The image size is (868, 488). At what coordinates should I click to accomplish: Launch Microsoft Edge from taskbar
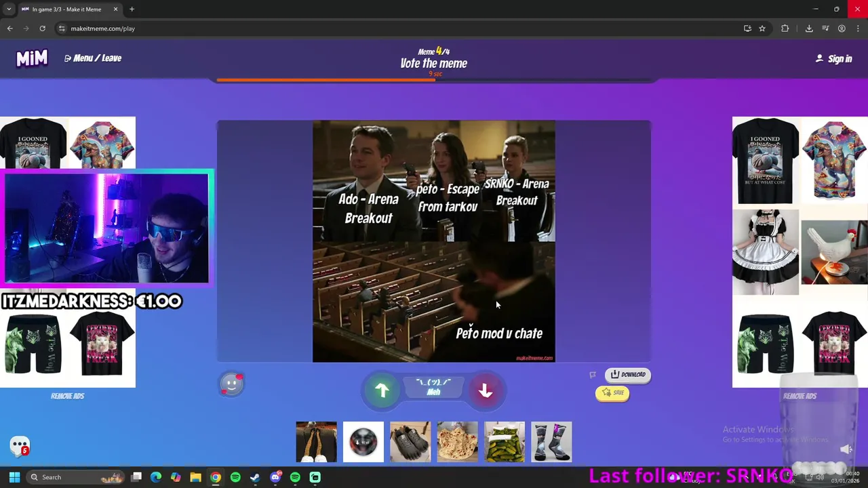(156, 477)
